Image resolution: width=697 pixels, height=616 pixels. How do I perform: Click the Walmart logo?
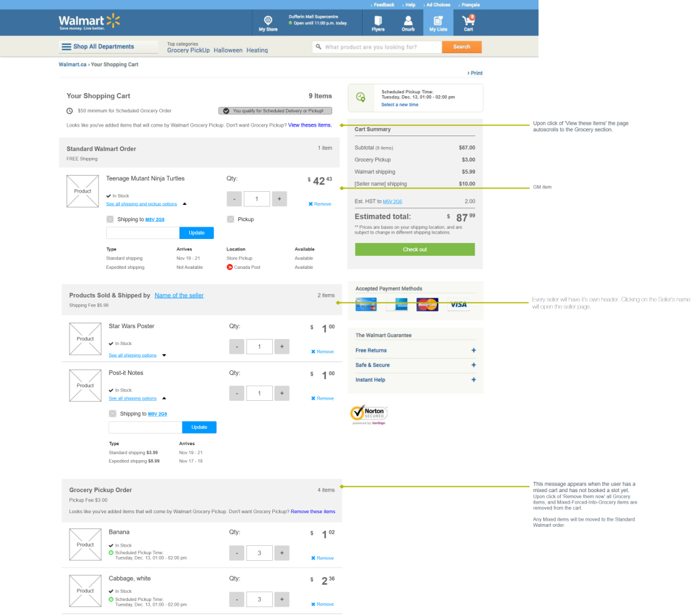(89, 22)
